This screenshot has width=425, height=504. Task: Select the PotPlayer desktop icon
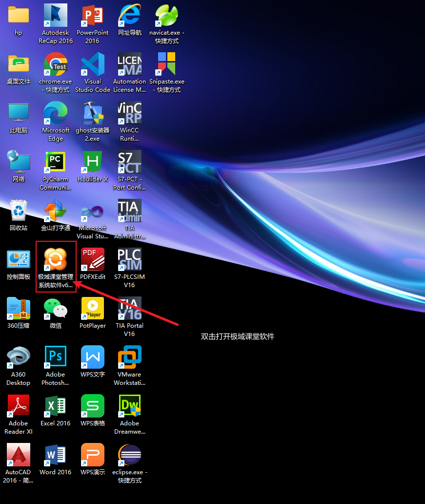tap(92, 309)
